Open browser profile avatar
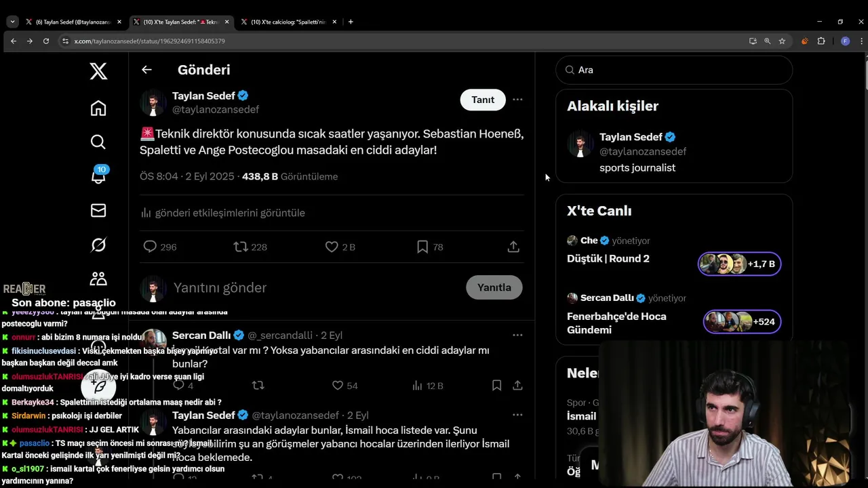This screenshot has width=868, height=488. click(845, 41)
